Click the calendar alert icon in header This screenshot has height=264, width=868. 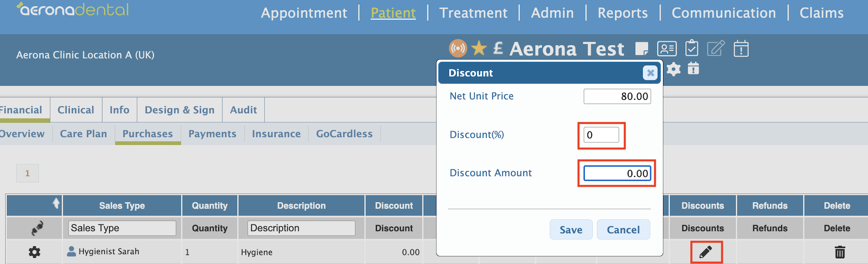click(741, 48)
